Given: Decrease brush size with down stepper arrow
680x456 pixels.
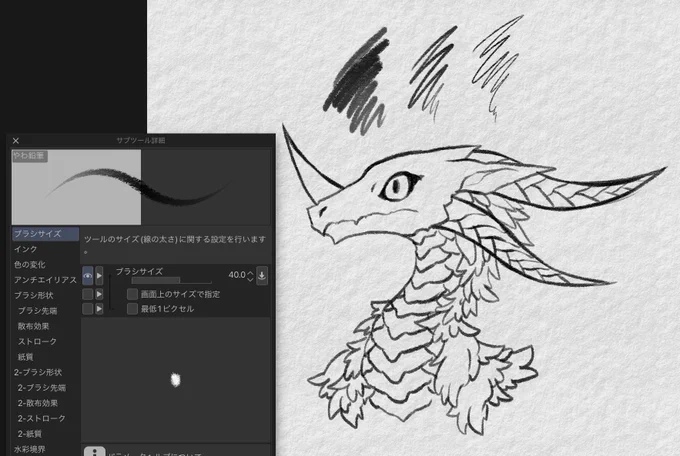Looking at the screenshot, I should pos(250,279).
